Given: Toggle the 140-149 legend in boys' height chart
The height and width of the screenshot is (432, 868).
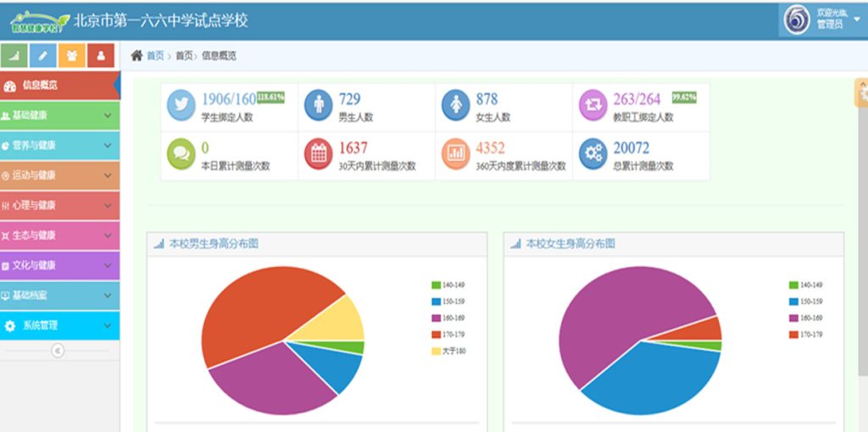Looking at the screenshot, I should tap(448, 285).
